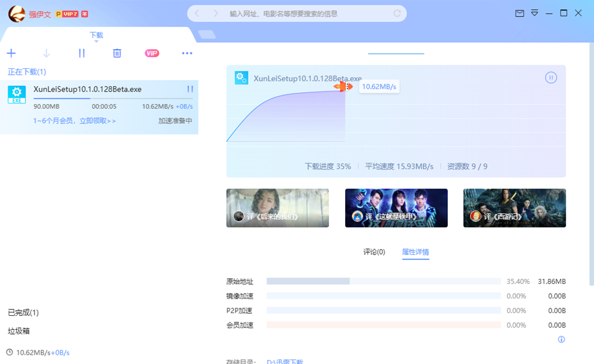Click the 资源数 9 / 9 text

[x=467, y=166]
